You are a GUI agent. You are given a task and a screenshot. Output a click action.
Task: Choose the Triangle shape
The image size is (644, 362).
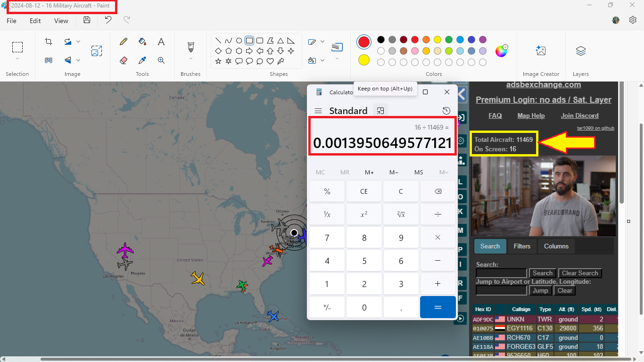[281, 41]
